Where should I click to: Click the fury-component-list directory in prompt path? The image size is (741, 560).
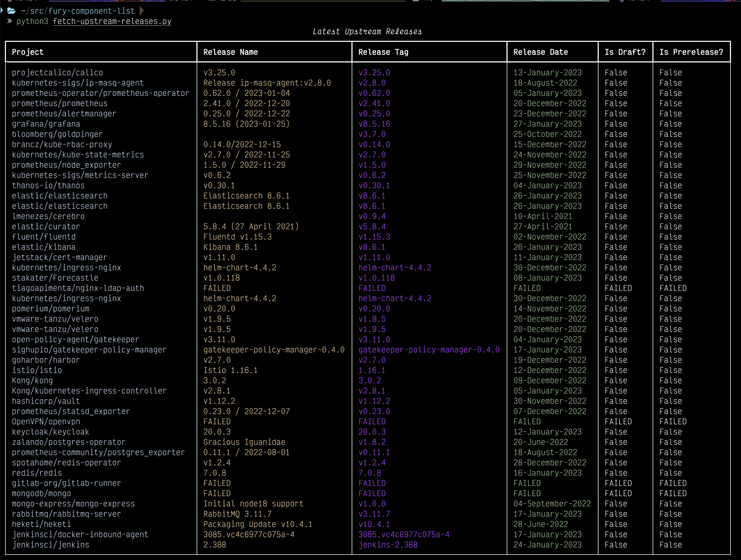[91, 11]
